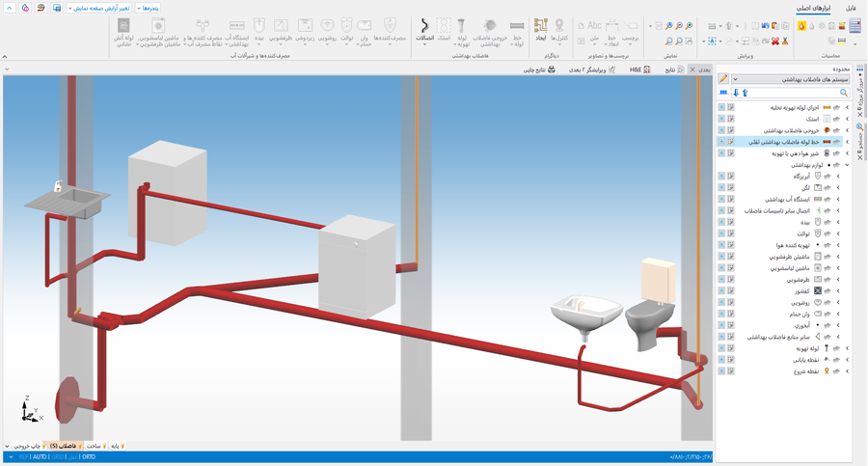This screenshot has width=868, height=466.
Task: Click the red delete X icon
Action: (x=775, y=41)
